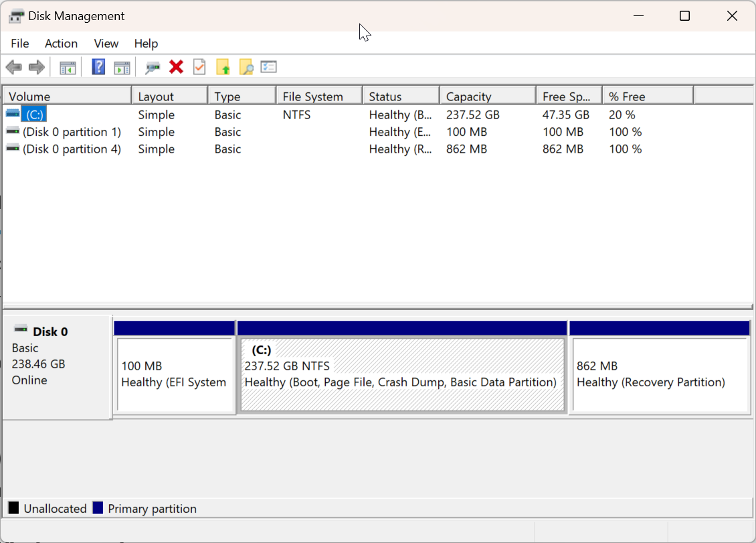Click the Disk 0 label panel
The height and width of the screenshot is (543, 756).
pos(57,365)
